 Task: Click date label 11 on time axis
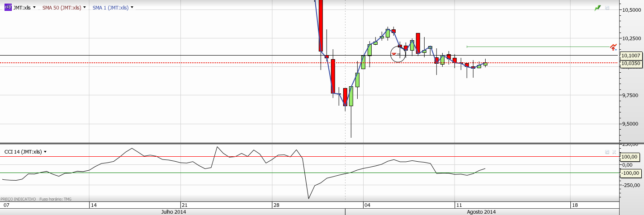click(x=459, y=205)
